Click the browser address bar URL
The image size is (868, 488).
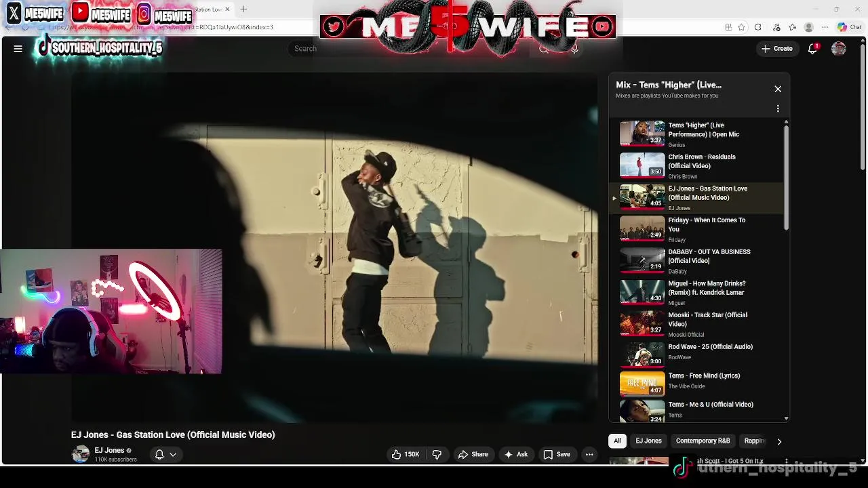tap(163, 27)
